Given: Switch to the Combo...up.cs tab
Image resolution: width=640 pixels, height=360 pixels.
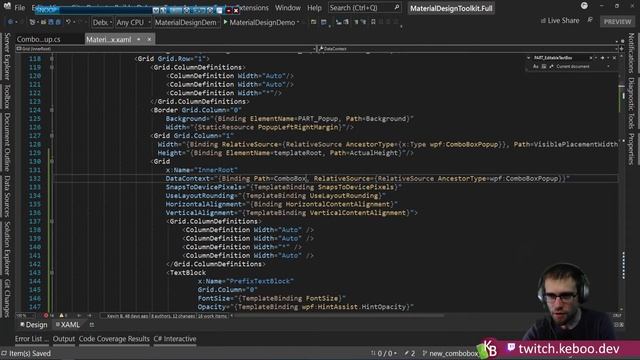Looking at the screenshot, I should click(x=39, y=39).
